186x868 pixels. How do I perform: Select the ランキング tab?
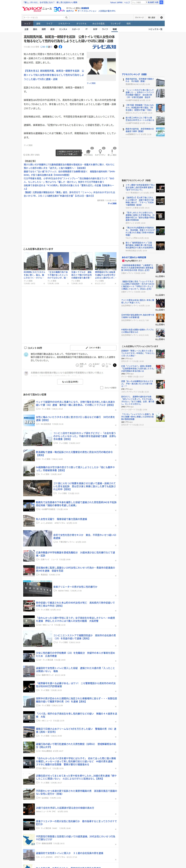pos(115,24)
